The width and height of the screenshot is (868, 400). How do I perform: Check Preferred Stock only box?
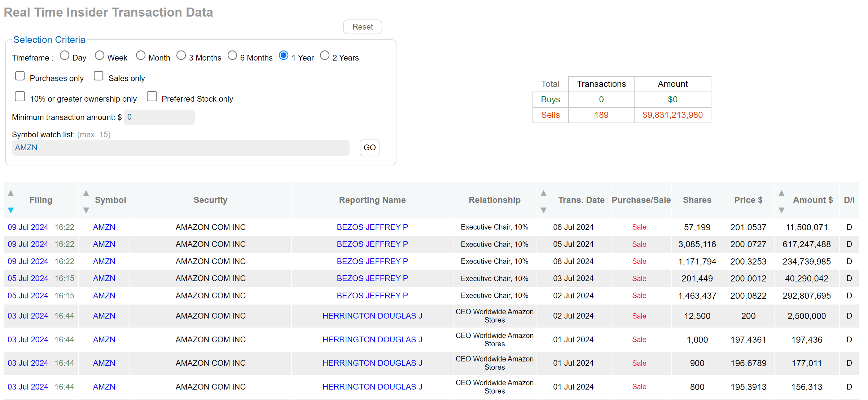[152, 97]
